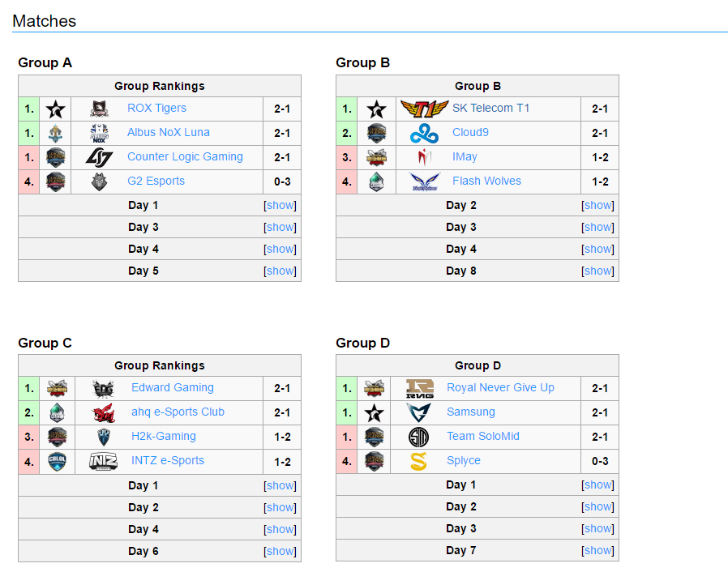Show Group A Day 1 matches
This screenshot has width=728, height=572.
[x=280, y=205]
